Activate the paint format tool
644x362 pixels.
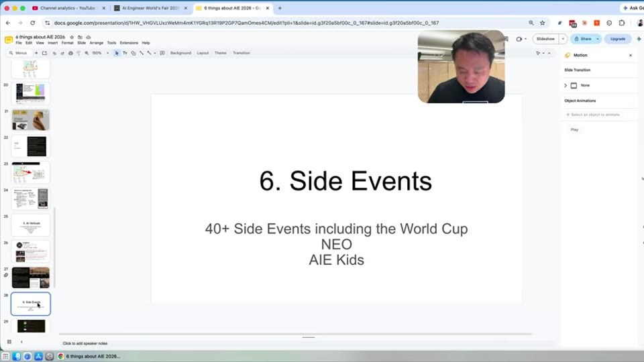78,53
